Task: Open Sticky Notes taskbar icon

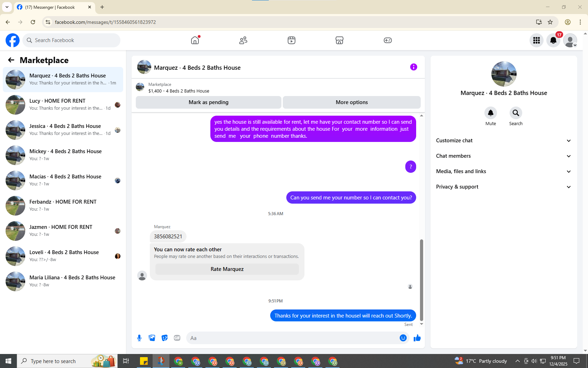Action: [x=144, y=361]
